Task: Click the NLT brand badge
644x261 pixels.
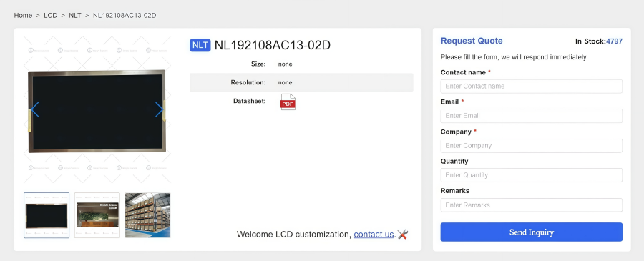Action: click(x=200, y=45)
